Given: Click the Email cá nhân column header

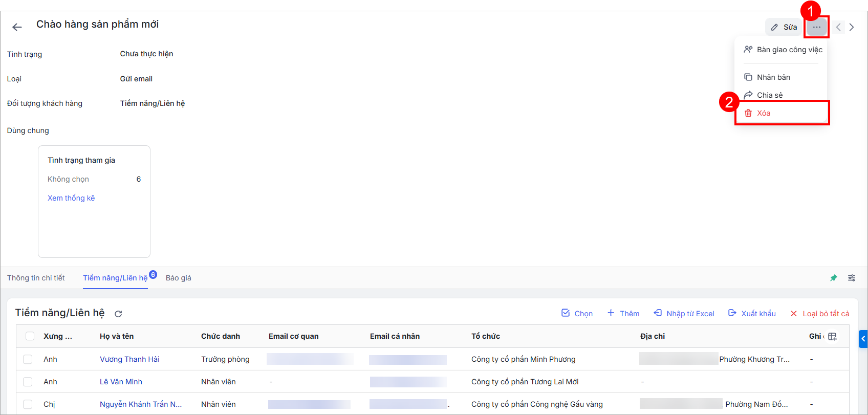Looking at the screenshot, I should (x=395, y=336).
